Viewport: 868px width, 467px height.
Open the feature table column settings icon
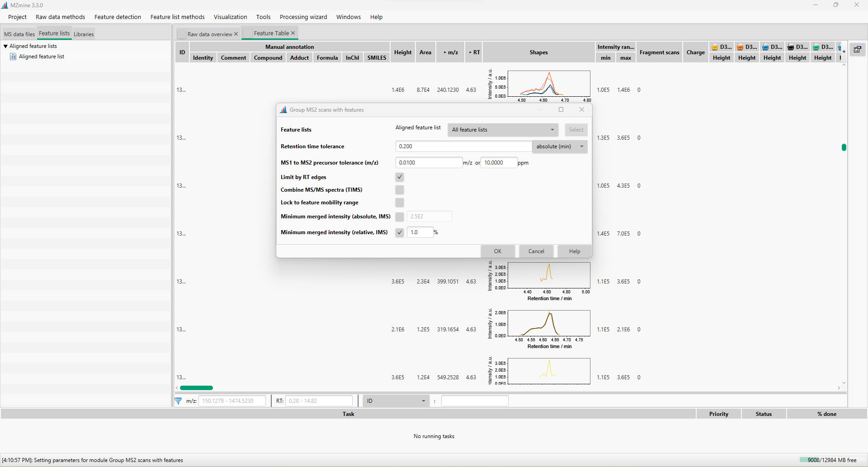pos(857,50)
